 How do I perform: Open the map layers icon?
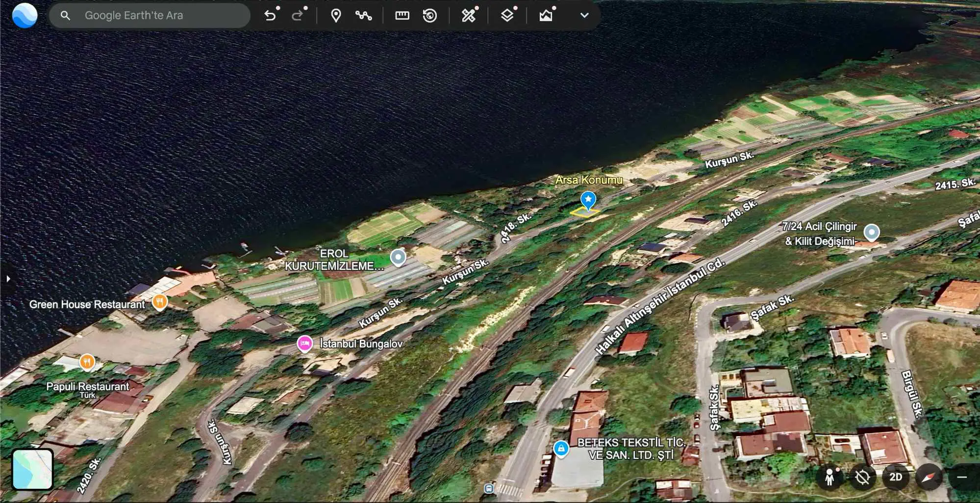coord(507,16)
